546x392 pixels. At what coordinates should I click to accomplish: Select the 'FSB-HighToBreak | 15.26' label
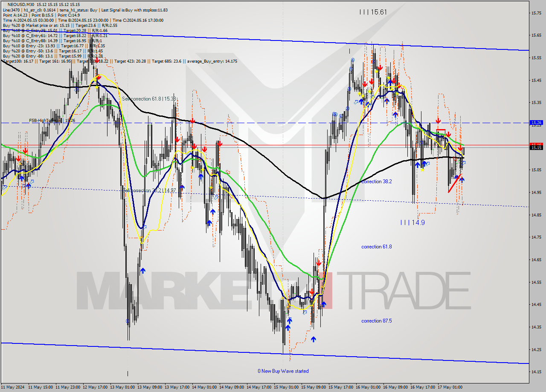(x=52, y=121)
